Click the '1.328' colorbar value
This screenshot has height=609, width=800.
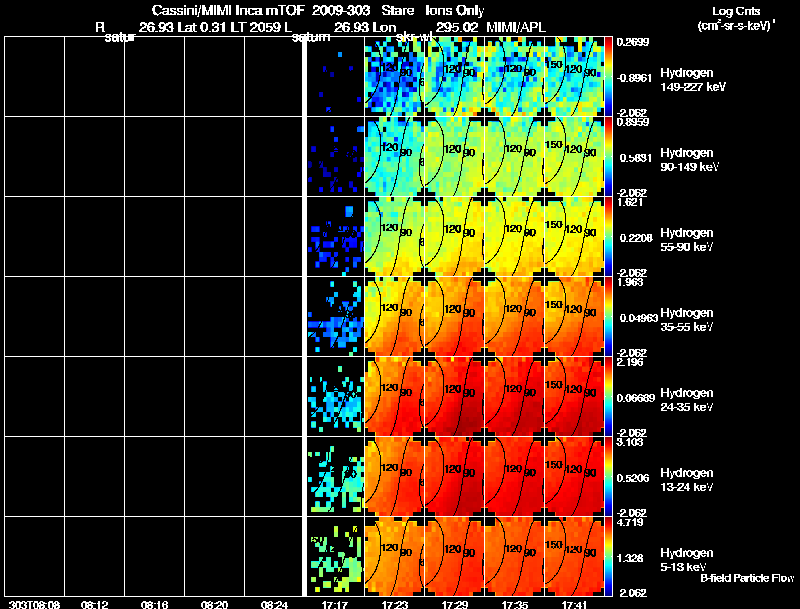[629, 559]
